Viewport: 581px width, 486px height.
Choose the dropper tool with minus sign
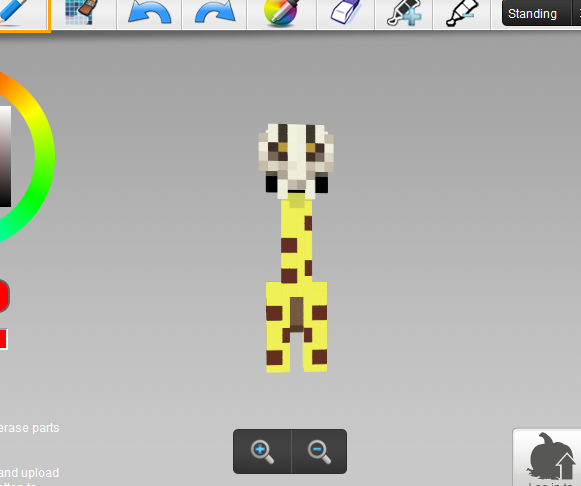click(462, 13)
